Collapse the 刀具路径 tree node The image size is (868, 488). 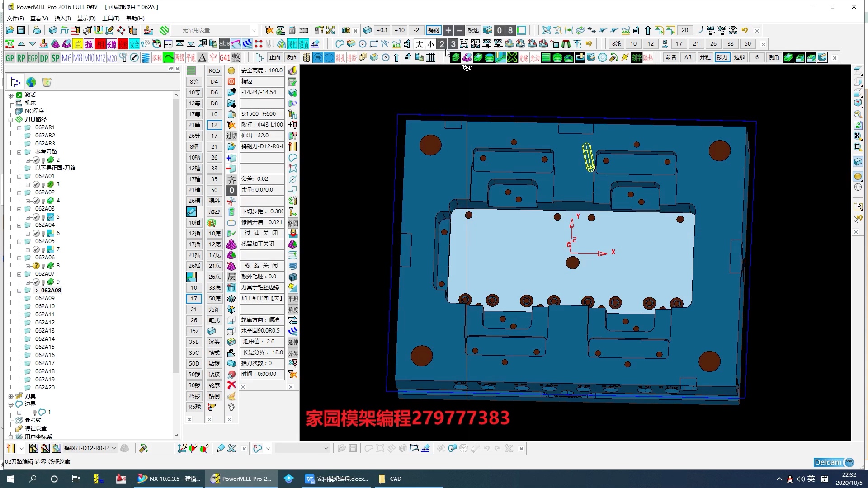(x=11, y=120)
